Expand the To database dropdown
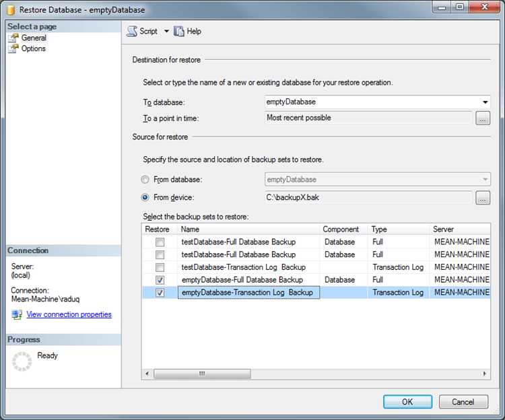Image resolution: width=505 pixels, height=420 pixels. 485,102
